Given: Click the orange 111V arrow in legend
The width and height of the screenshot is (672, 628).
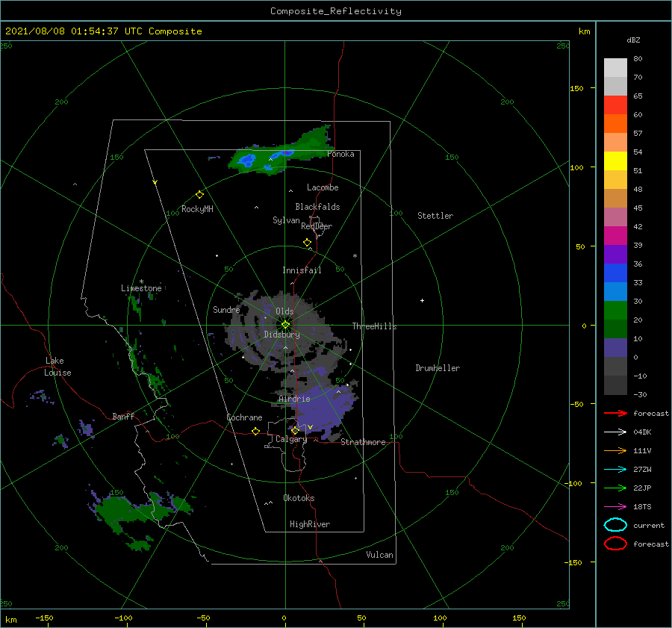Looking at the screenshot, I should click(615, 450).
